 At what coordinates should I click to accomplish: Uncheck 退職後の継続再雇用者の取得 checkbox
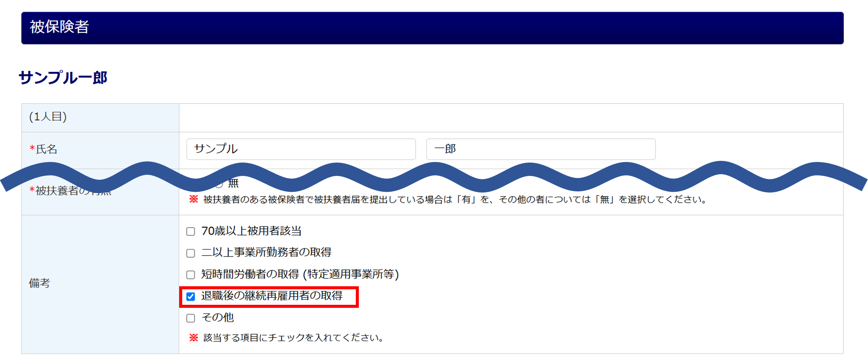coord(190,297)
